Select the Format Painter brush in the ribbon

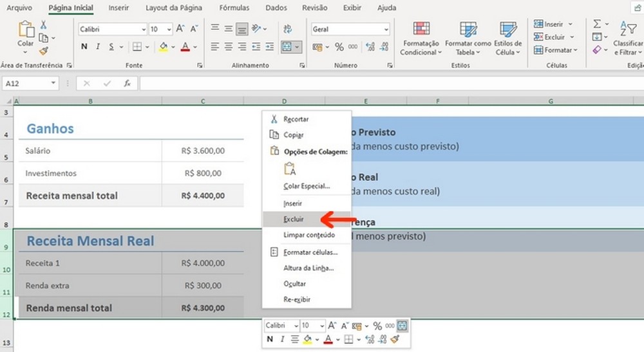click(x=44, y=51)
